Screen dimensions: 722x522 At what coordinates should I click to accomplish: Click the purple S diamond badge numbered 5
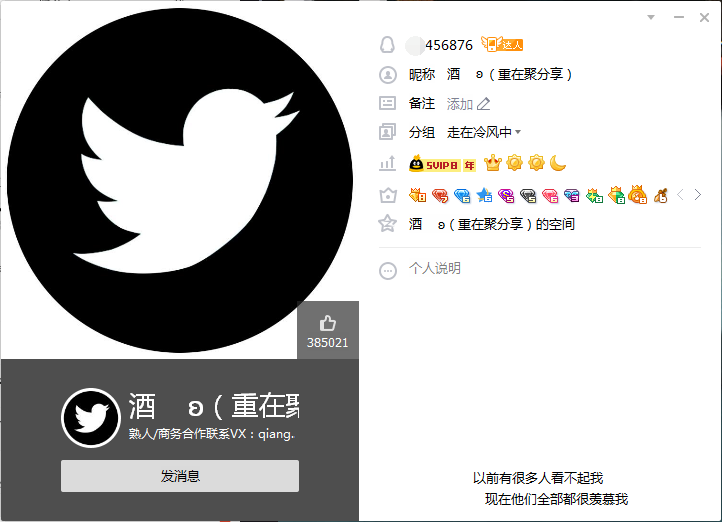[506, 196]
